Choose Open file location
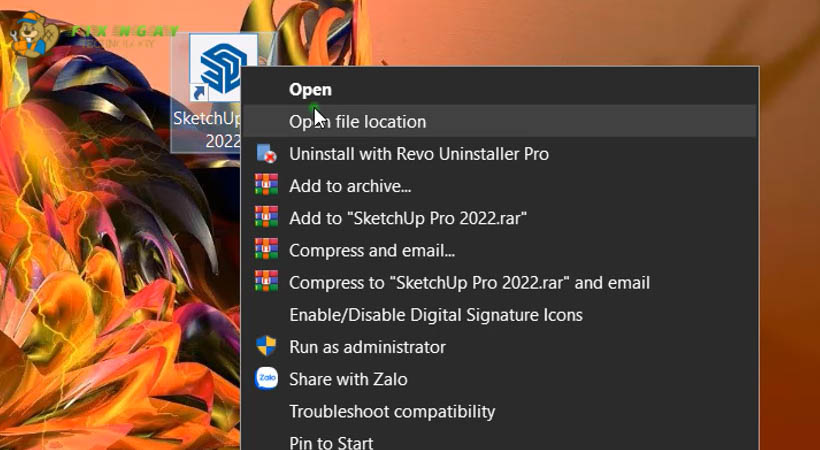Screen dimensions: 820x450 [x=357, y=122]
